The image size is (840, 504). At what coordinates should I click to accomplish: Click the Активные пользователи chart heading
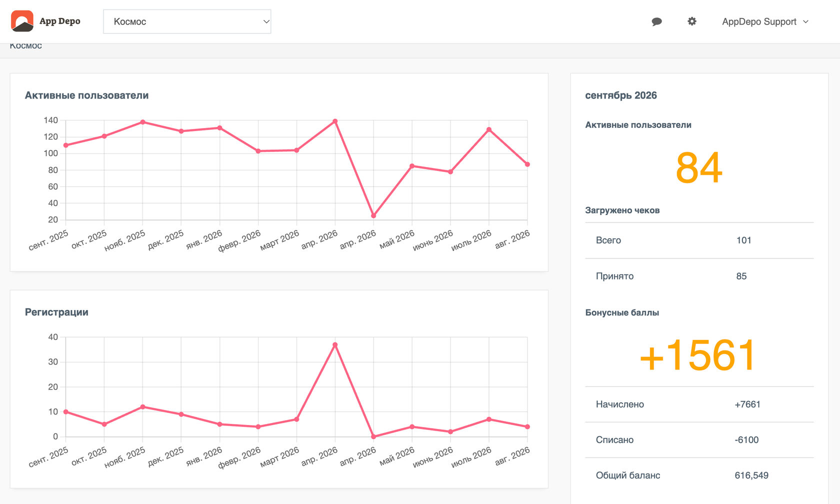(x=87, y=95)
